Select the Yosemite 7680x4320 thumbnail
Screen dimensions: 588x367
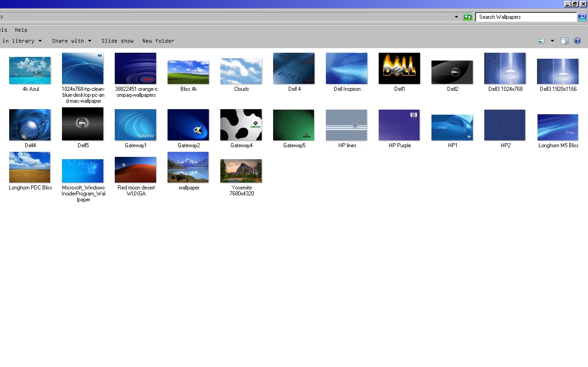pyautogui.click(x=241, y=171)
